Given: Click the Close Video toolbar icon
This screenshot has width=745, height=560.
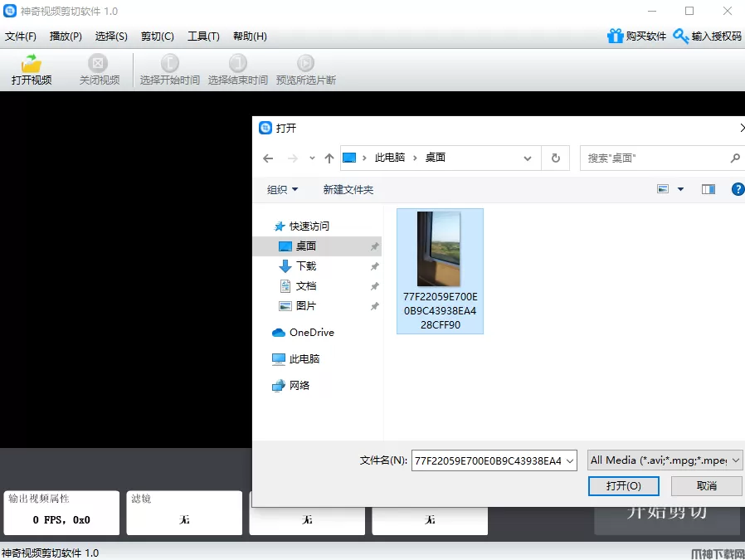Looking at the screenshot, I should [x=99, y=63].
